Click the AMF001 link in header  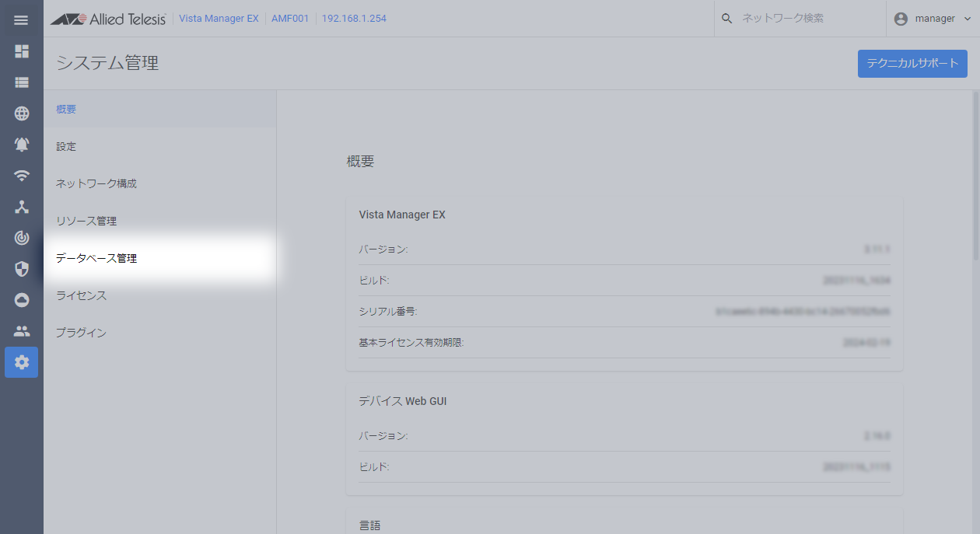point(287,19)
